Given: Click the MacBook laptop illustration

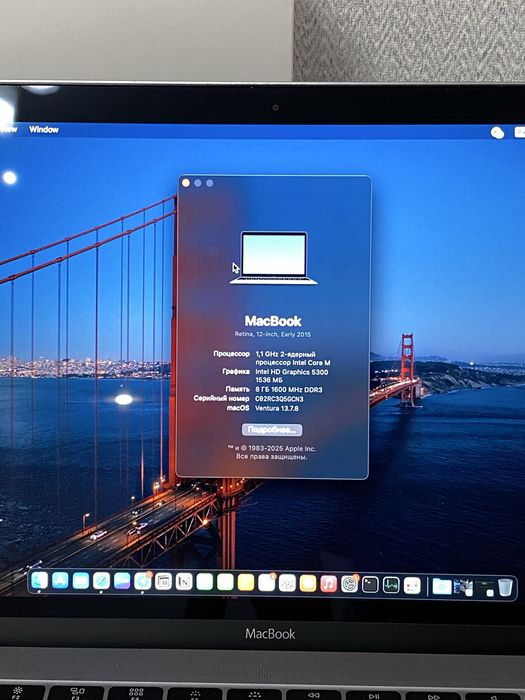Looking at the screenshot, I should 273,258.
